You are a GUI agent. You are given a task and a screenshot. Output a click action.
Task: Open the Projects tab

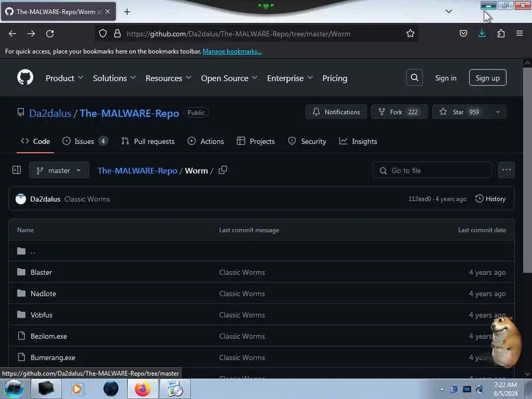(x=256, y=141)
